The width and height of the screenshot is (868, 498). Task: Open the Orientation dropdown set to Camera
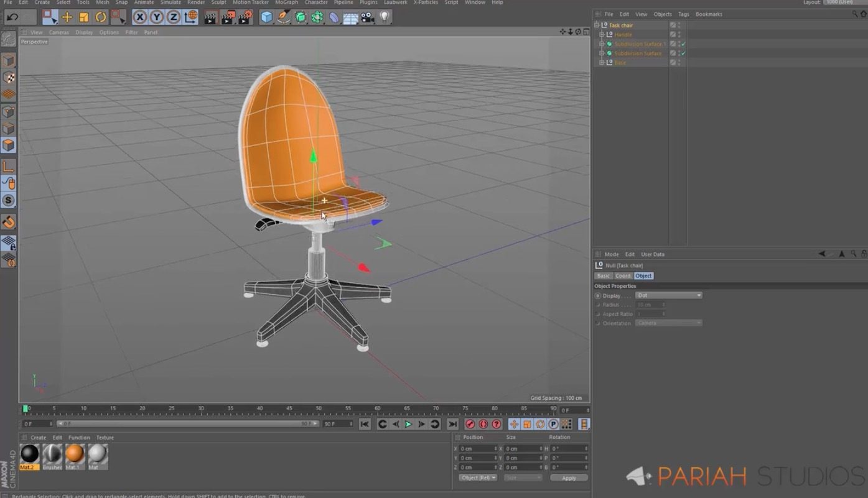click(x=669, y=323)
